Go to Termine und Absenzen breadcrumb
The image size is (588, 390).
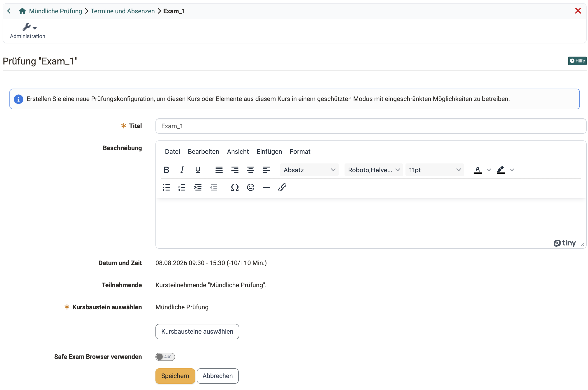pyautogui.click(x=123, y=11)
